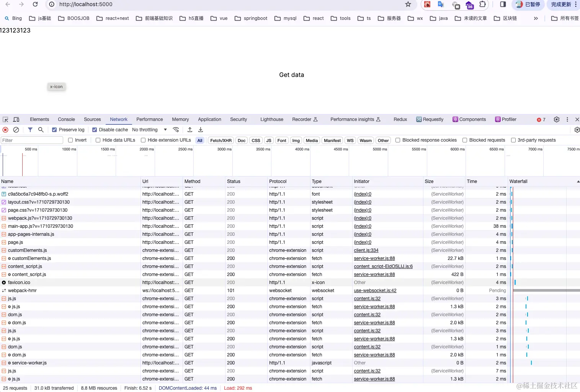
Task: Toggle the Disable cache checkbox
Action: tap(95, 130)
